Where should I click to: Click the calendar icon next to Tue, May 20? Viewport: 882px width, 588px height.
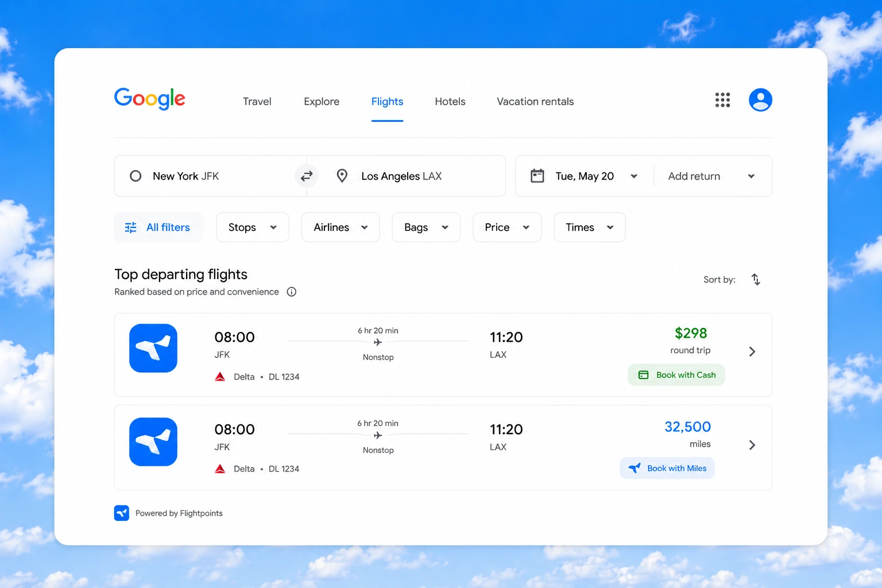(x=537, y=176)
